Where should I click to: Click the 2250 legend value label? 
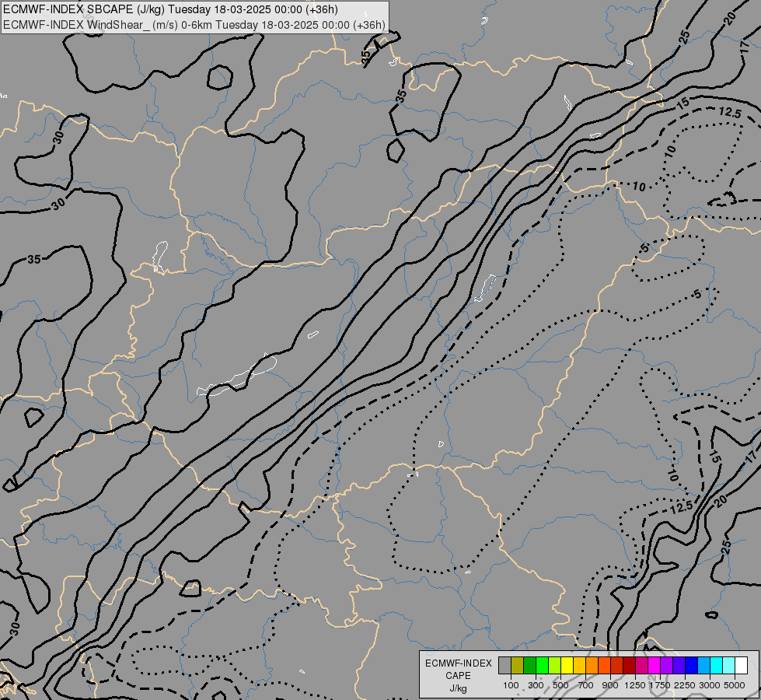[x=685, y=685]
